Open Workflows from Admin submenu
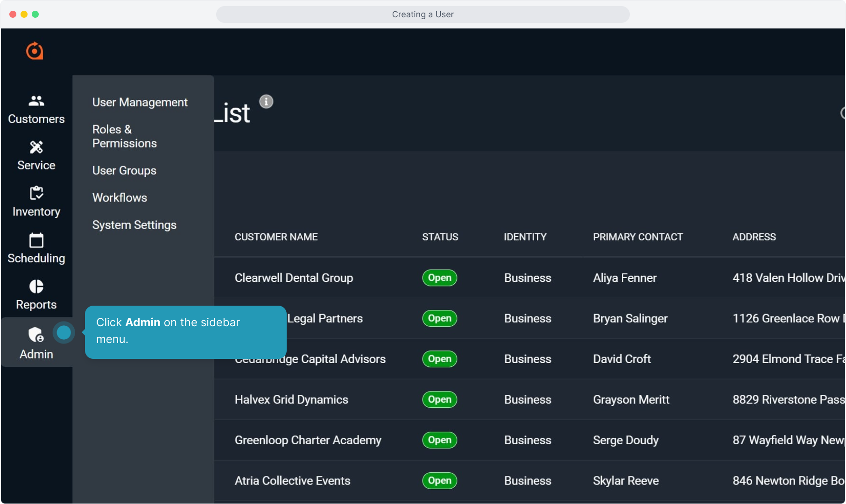 click(x=120, y=197)
